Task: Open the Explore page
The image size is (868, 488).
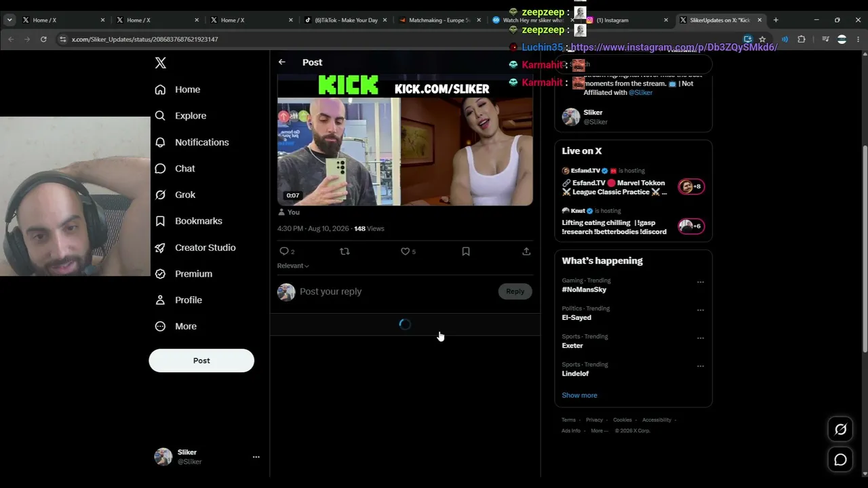Action: pos(180,116)
